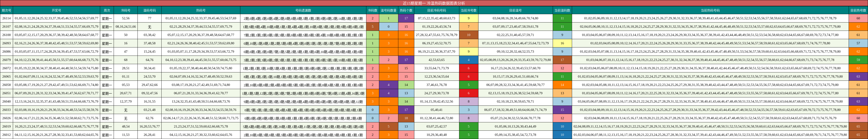The image size is (868, 139).
Task: Click the '目前温号' column header
Action: click(515, 10)
